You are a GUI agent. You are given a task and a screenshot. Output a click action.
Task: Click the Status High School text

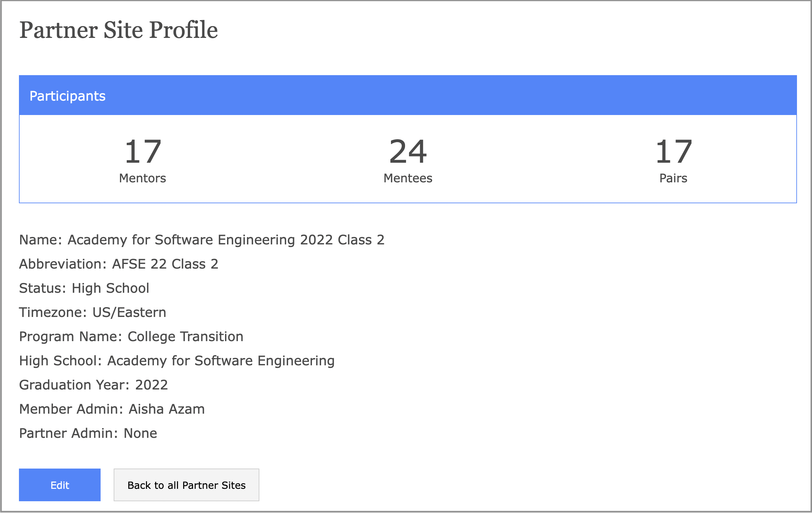(x=84, y=289)
